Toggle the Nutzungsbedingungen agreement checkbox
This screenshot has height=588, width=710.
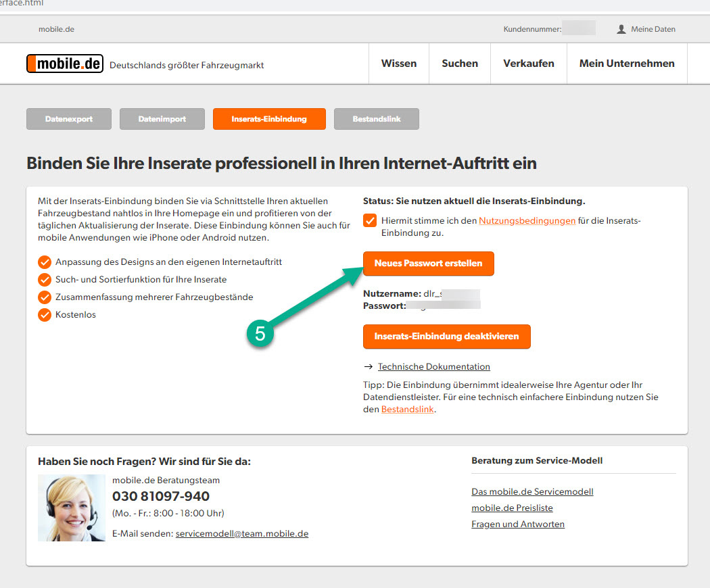(x=370, y=220)
